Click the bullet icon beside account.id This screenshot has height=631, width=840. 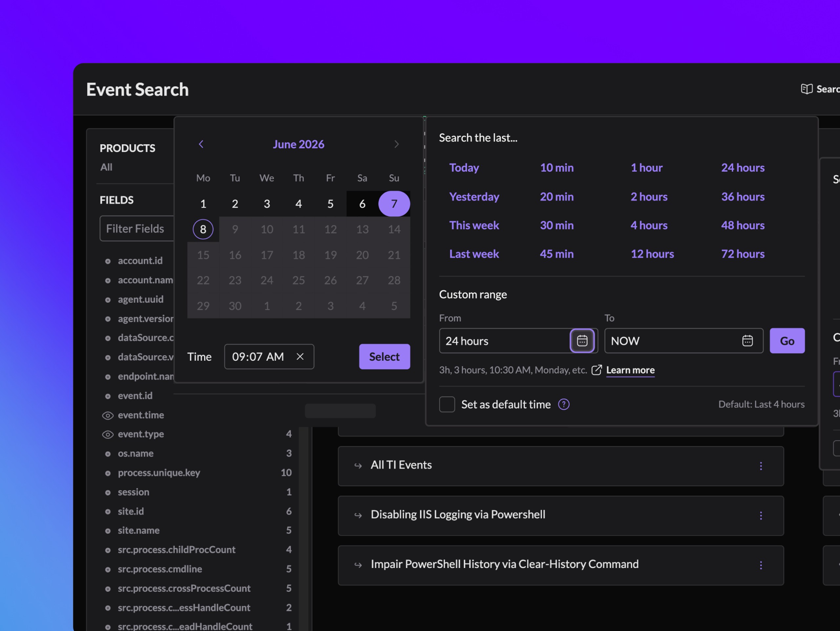[108, 261]
